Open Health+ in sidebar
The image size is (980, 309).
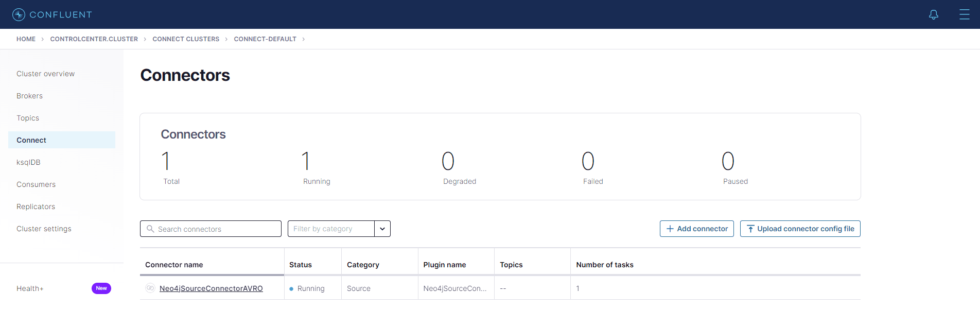pos(30,288)
